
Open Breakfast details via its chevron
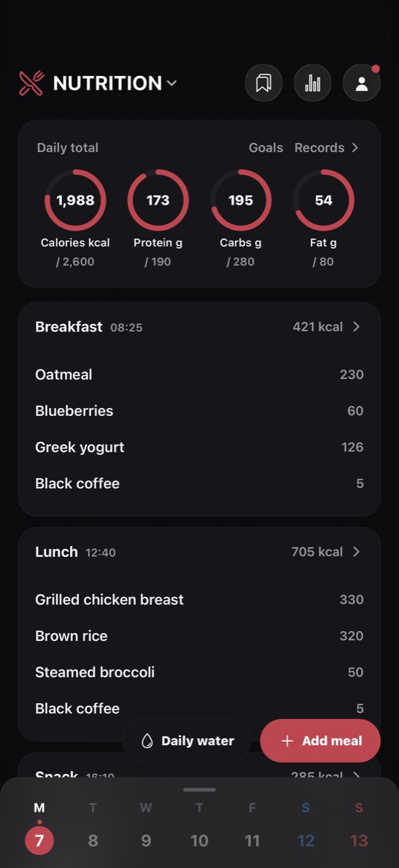coord(356,327)
